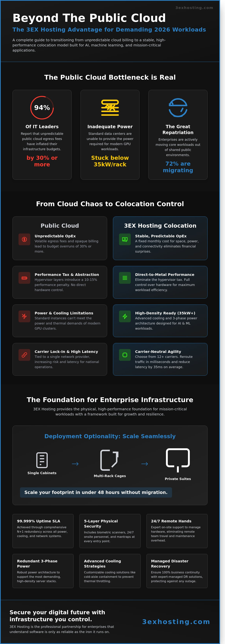Screen dimensions: 225x644
Task: Click the 'Private Suites' label
Action: click(x=178, y=479)
